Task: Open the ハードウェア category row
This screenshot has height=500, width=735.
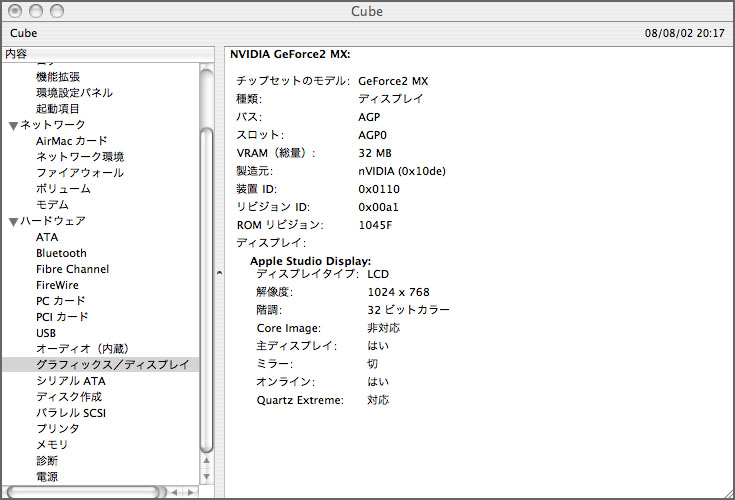Action: [52, 221]
